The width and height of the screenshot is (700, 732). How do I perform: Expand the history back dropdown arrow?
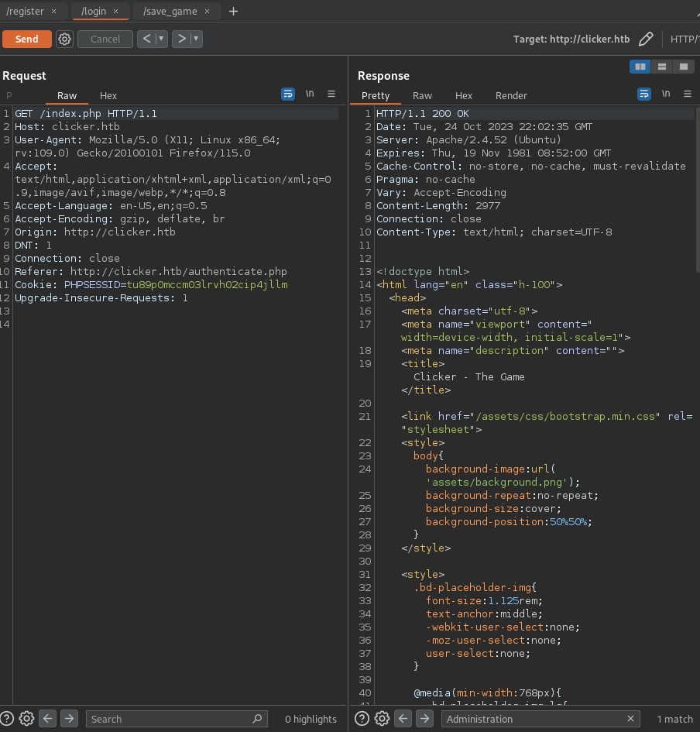click(161, 39)
